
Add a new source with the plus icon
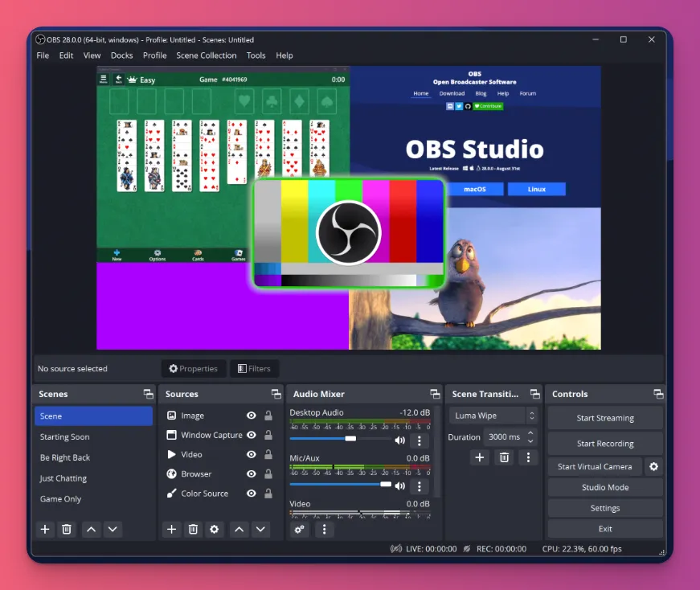point(172,530)
